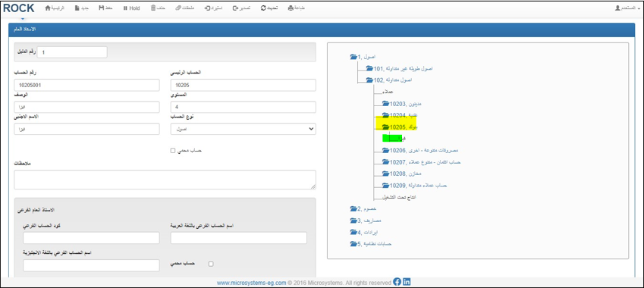Click the ملاحظات notes text area
The width and height of the screenshot is (644, 288).
click(165, 180)
